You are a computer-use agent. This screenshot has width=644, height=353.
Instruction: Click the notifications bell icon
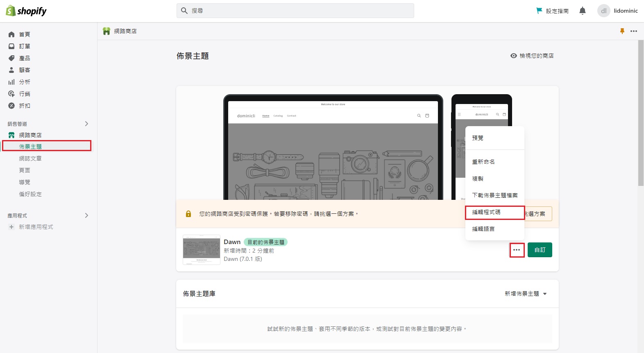coord(582,11)
